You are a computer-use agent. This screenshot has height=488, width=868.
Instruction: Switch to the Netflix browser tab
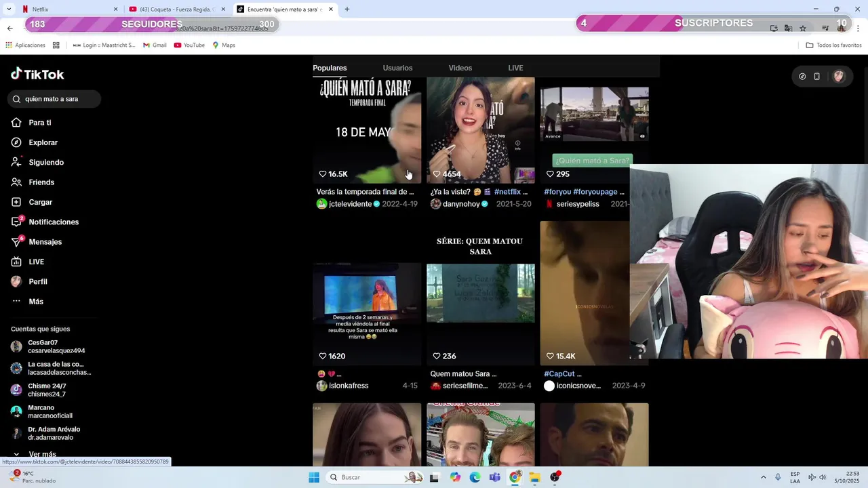click(68, 9)
